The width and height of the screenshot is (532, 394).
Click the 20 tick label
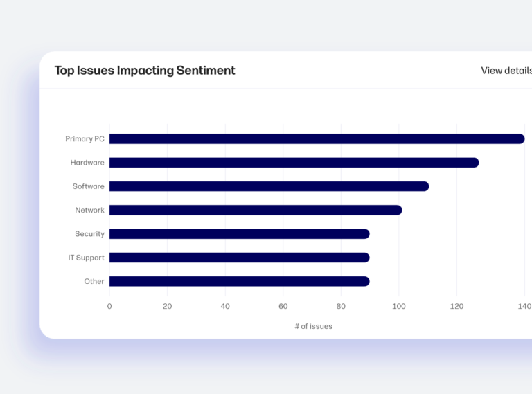(167, 306)
